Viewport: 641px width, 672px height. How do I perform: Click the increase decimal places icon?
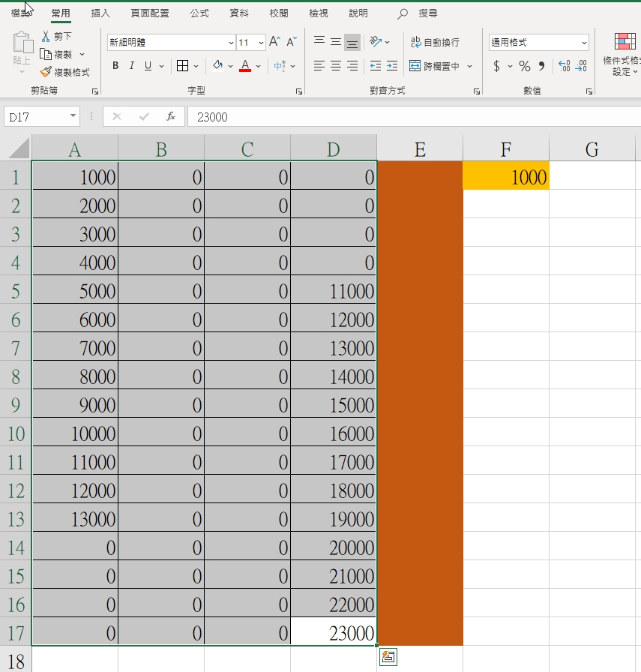[565, 67]
